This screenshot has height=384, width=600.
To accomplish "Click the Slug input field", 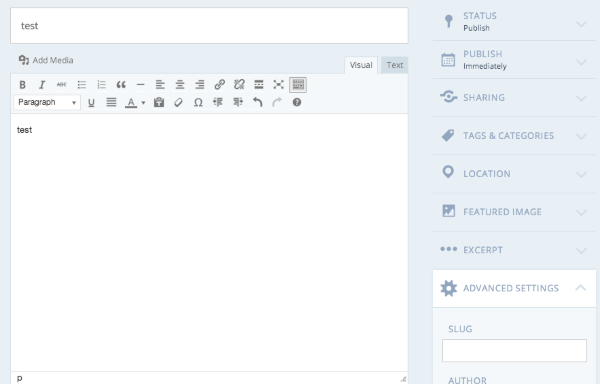I will (x=514, y=350).
